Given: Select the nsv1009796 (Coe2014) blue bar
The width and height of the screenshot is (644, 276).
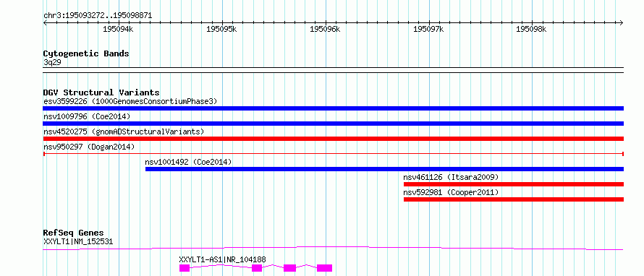Looking at the screenshot, I should [333, 124].
